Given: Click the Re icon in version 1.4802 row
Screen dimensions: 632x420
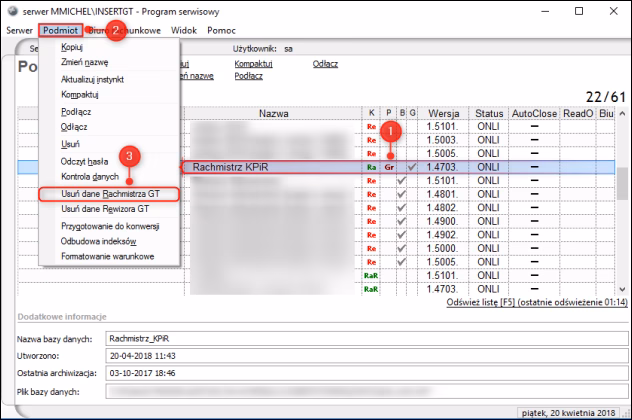Looking at the screenshot, I should pos(371,208).
